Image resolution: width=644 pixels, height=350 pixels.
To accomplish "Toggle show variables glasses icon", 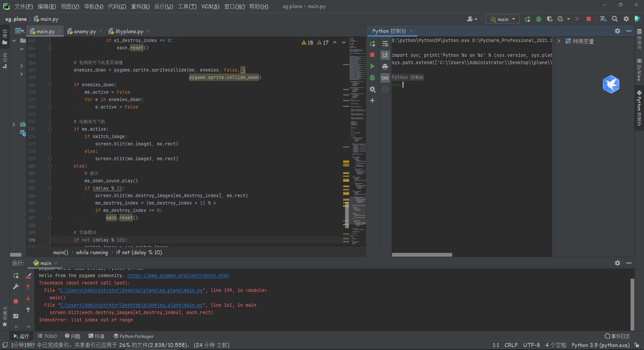I will click(385, 78).
